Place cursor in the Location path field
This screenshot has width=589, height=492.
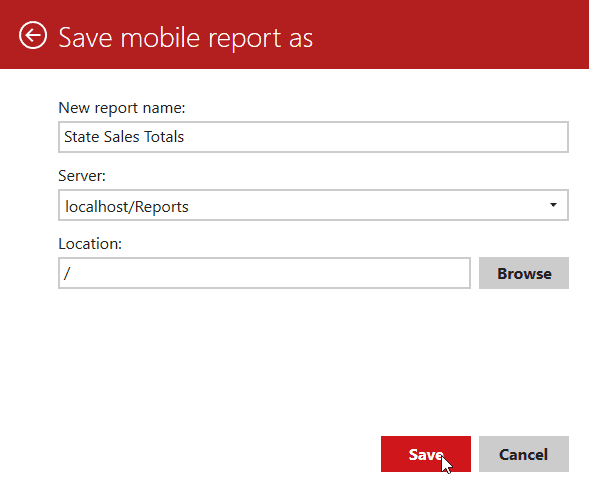264,273
